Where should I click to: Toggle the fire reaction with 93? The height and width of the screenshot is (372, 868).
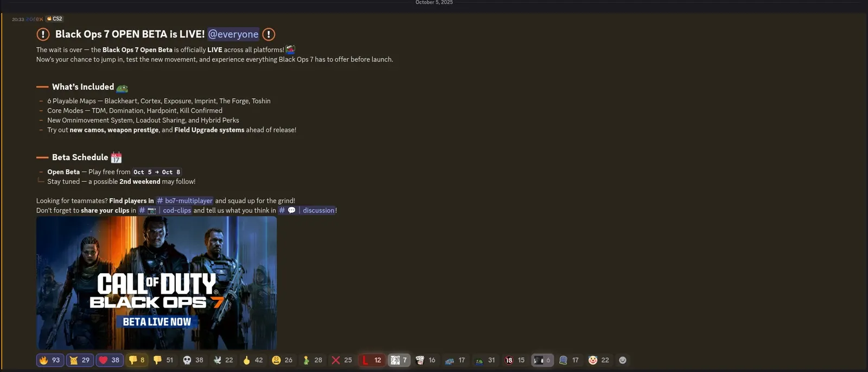click(x=50, y=360)
